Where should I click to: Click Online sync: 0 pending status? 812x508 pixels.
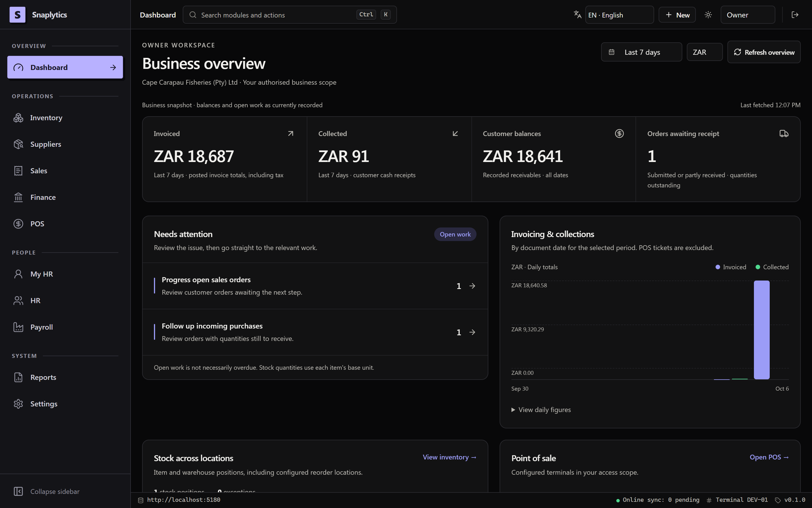658,500
